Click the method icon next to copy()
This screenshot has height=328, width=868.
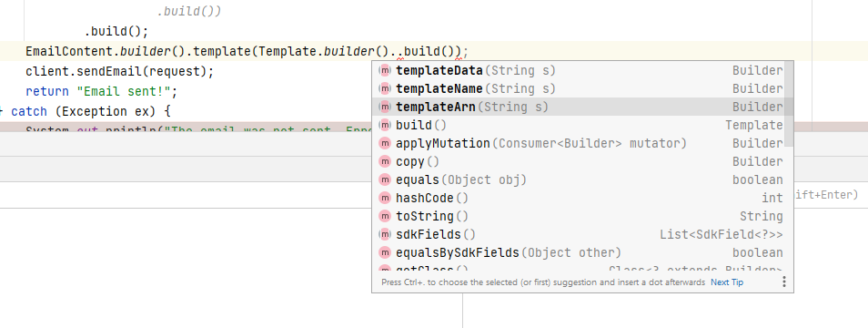click(384, 162)
